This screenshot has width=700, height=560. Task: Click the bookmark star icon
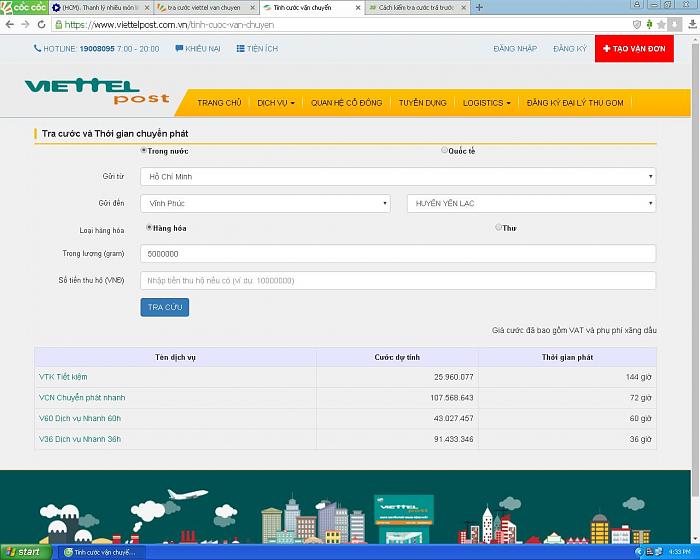click(661, 25)
